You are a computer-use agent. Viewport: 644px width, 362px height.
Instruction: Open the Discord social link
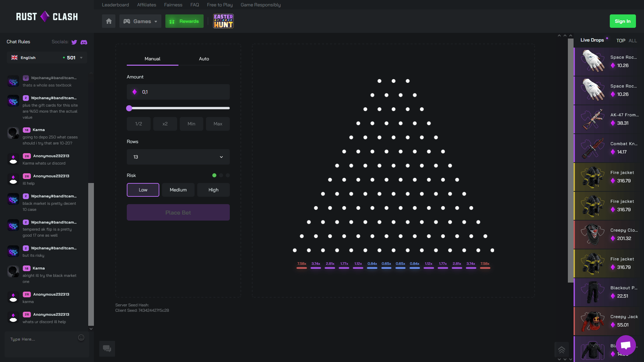[x=84, y=42]
